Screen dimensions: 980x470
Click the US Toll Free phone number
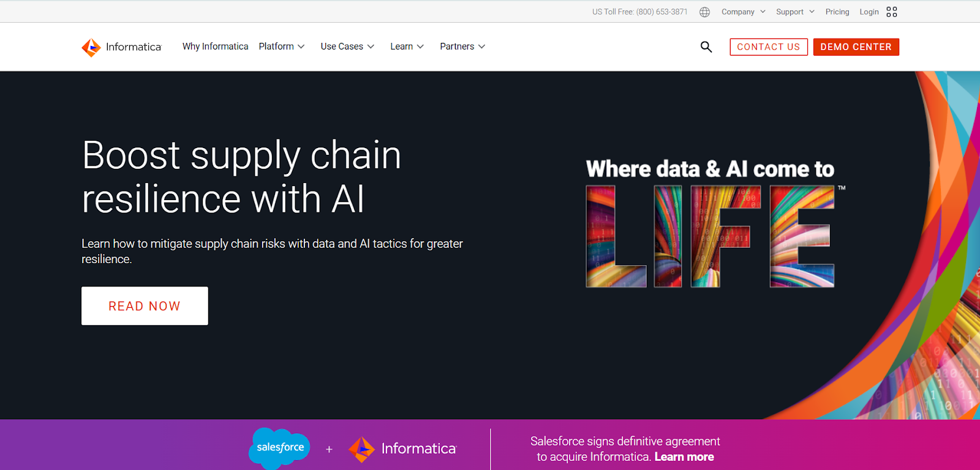[639, 11]
